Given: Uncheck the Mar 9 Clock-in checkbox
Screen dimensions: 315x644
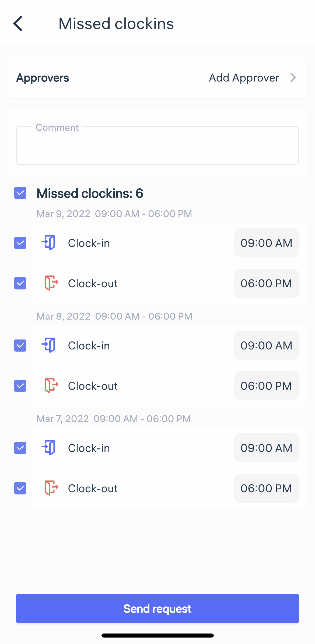Looking at the screenshot, I should pos(20,243).
